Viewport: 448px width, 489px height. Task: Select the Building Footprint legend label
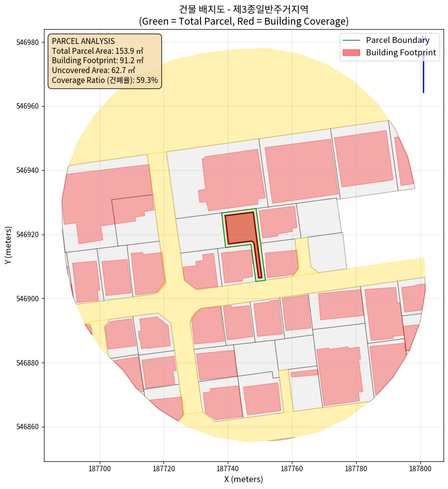(401, 53)
